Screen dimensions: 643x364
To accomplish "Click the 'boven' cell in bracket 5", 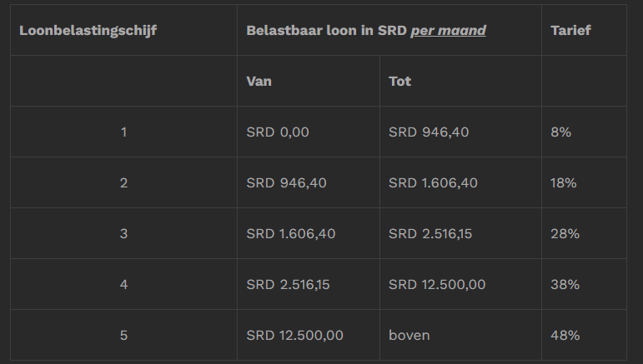I will [x=409, y=335].
